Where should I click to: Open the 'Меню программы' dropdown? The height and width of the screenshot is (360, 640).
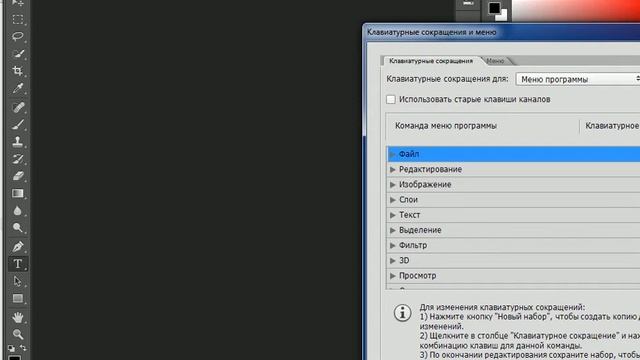[578, 79]
